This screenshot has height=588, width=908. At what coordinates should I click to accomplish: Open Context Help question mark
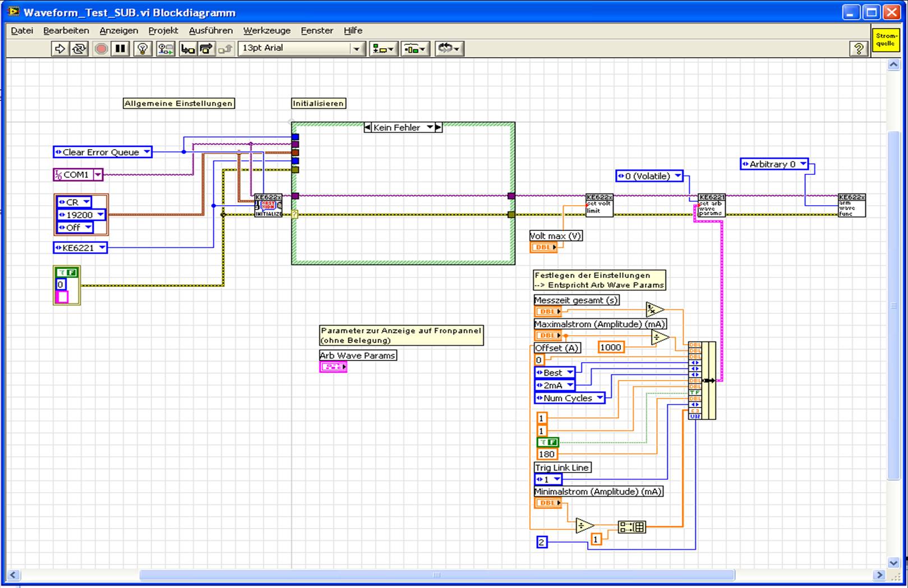coord(858,49)
